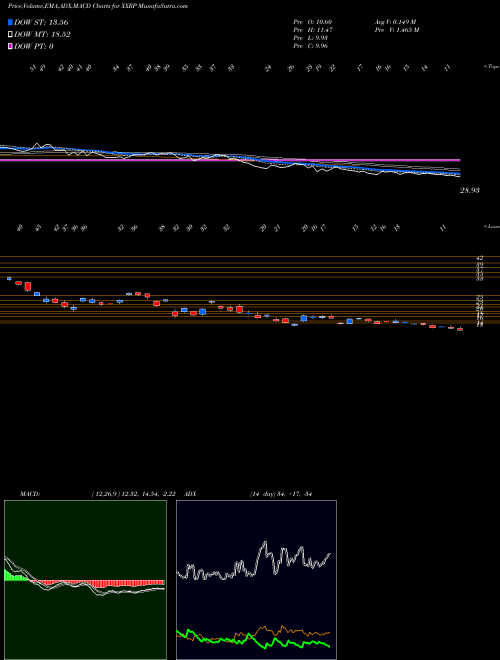This screenshot has width=500, height=660.
Task: Open the dark blue ADX indicator chart panel
Action: [x=256, y=580]
